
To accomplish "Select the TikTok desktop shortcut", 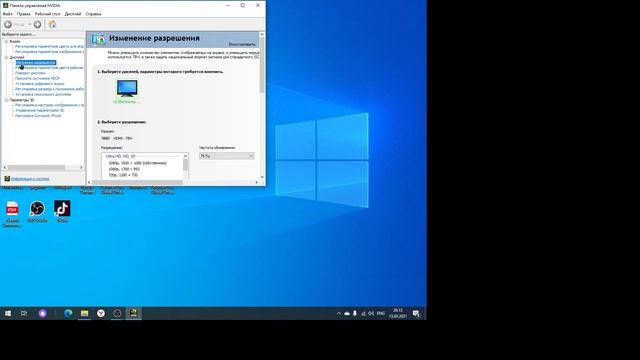I will point(62,211).
